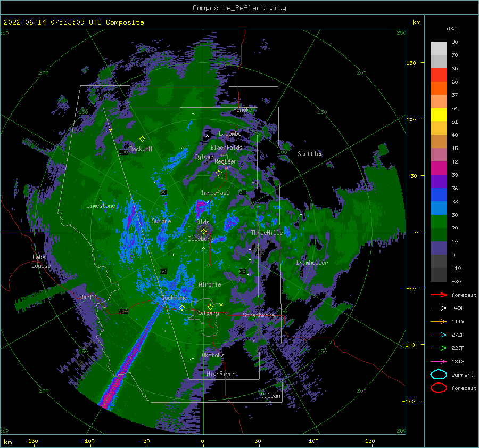Click the RedDeer city label
Screen dimensions: 479x448
pyautogui.click(x=226, y=161)
